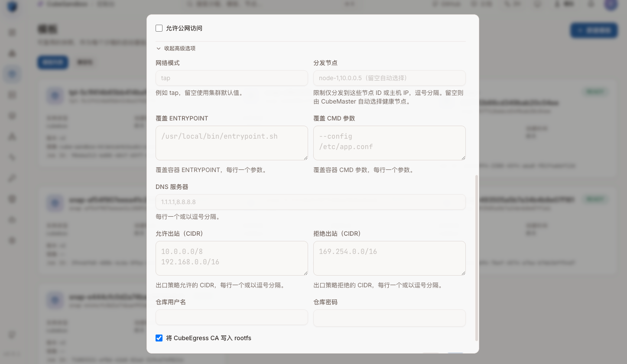627x364 pixels.
Task: Click help text '覆盖容器 CMD 参数，每行一个参数。'
Action: point(364,170)
